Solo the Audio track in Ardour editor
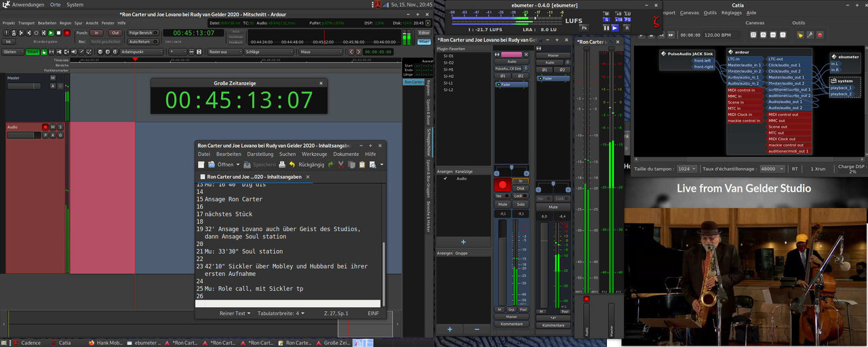Image resolution: width=868 pixels, height=347 pixels. (60, 127)
